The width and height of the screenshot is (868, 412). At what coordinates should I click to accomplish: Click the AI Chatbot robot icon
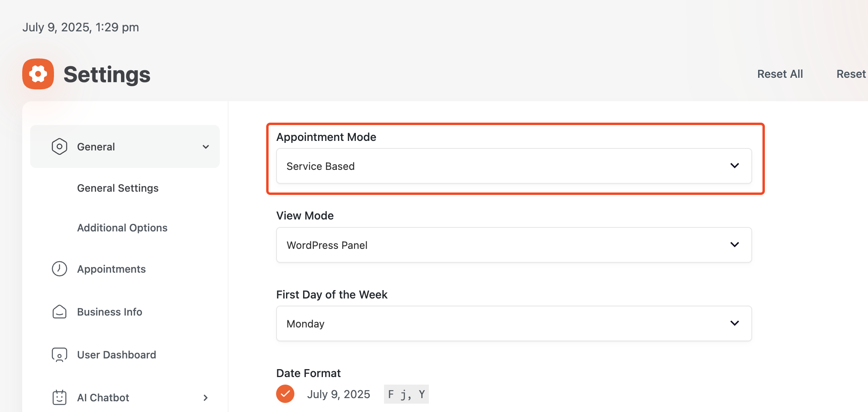[60, 397]
